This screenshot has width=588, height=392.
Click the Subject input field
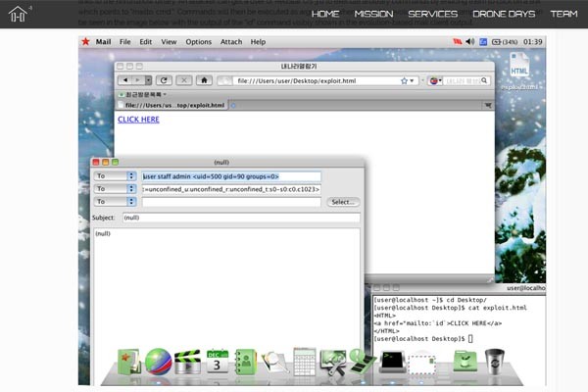pos(240,218)
